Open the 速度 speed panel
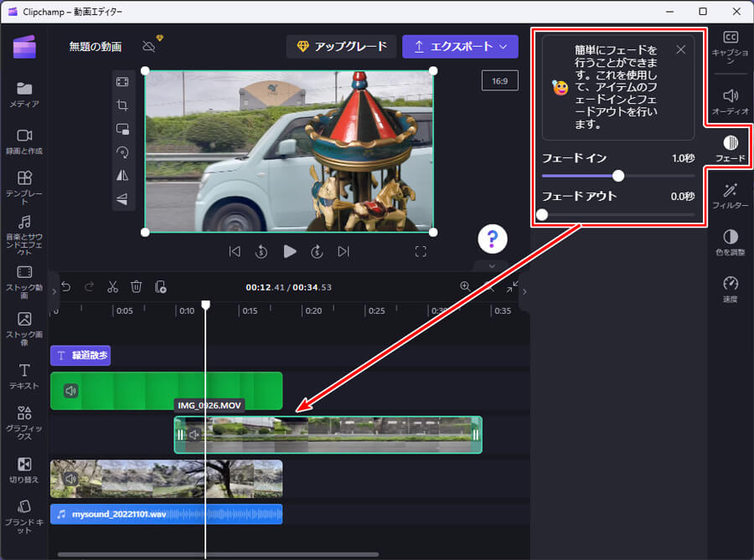Screen dimensions: 754x560 point(730,289)
